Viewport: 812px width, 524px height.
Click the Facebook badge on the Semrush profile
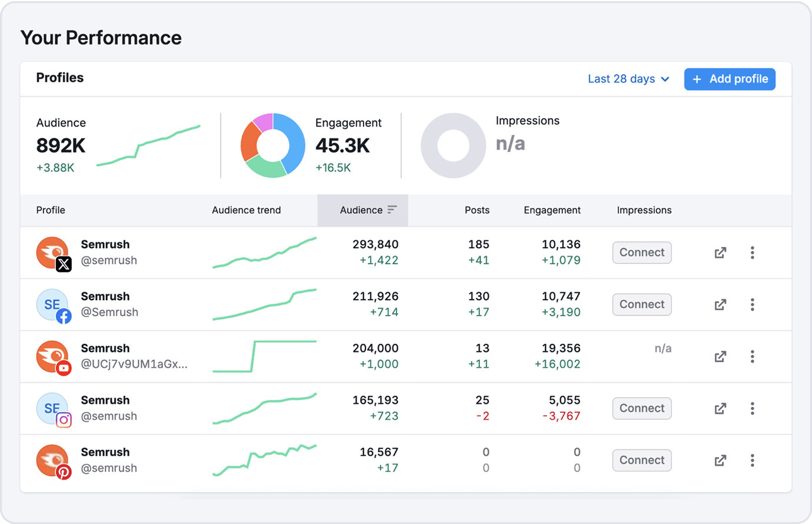(64, 315)
